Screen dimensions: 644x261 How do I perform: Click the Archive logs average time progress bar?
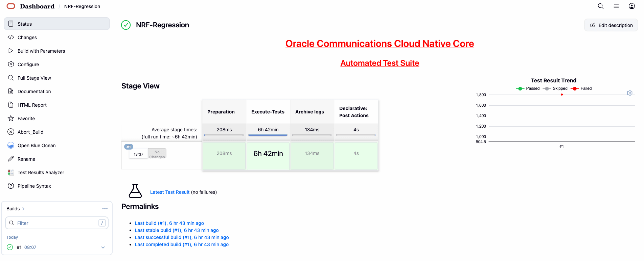(312, 135)
